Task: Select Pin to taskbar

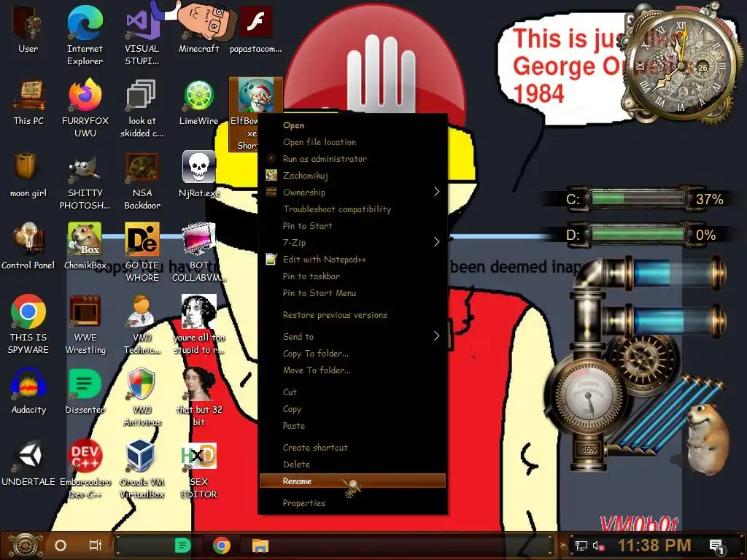Action: pyautogui.click(x=352, y=276)
